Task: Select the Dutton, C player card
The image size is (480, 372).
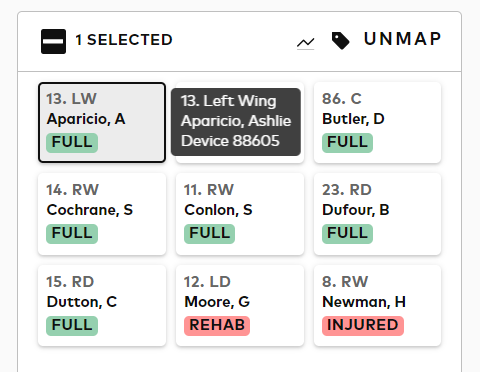Action: click(x=102, y=306)
